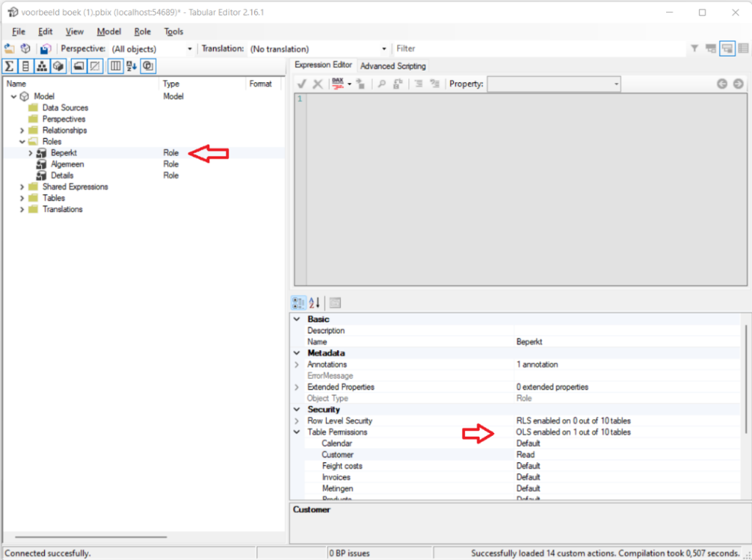Click the alphabetical sort icon in properties grid
The image size is (752, 560).
[x=314, y=302]
